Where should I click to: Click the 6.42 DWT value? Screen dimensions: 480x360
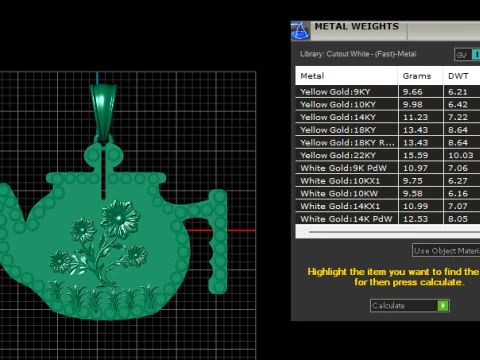458,104
